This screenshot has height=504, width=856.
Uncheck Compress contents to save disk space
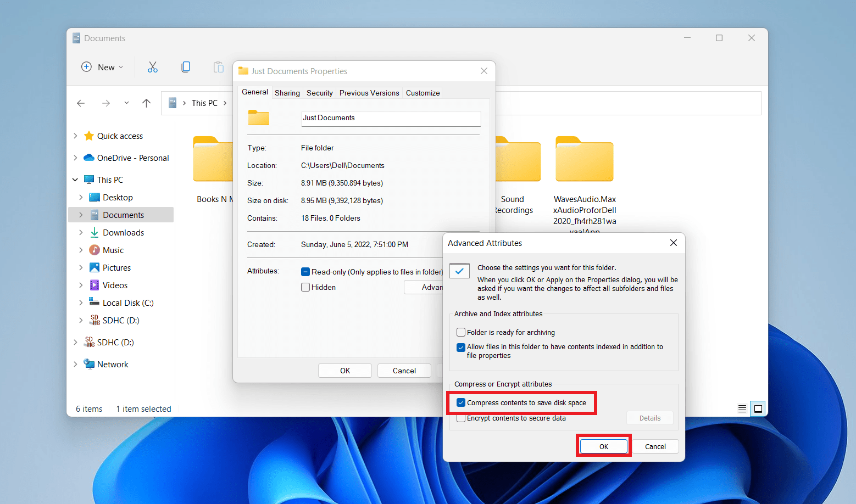(x=461, y=402)
